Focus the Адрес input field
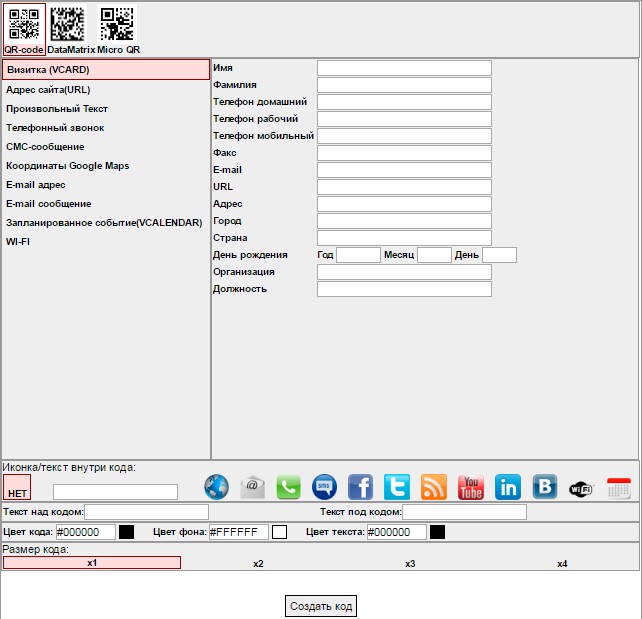The image size is (642, 619). point(404,204)
